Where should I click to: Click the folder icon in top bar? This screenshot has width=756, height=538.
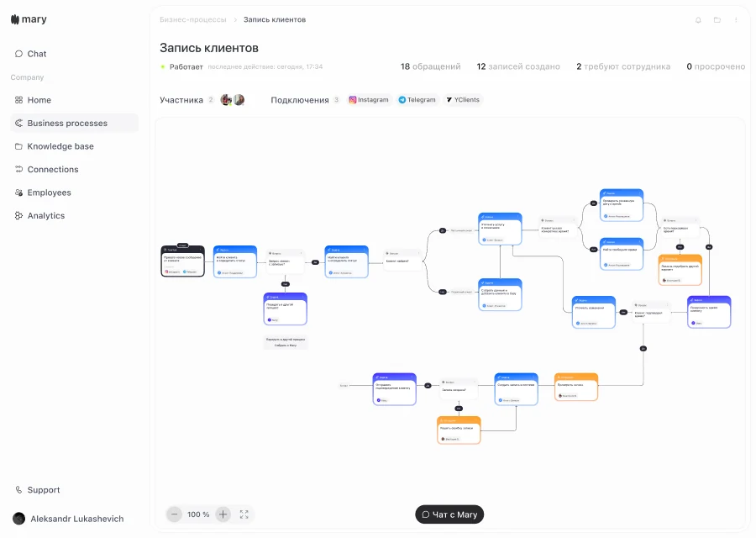coord(717,20)
